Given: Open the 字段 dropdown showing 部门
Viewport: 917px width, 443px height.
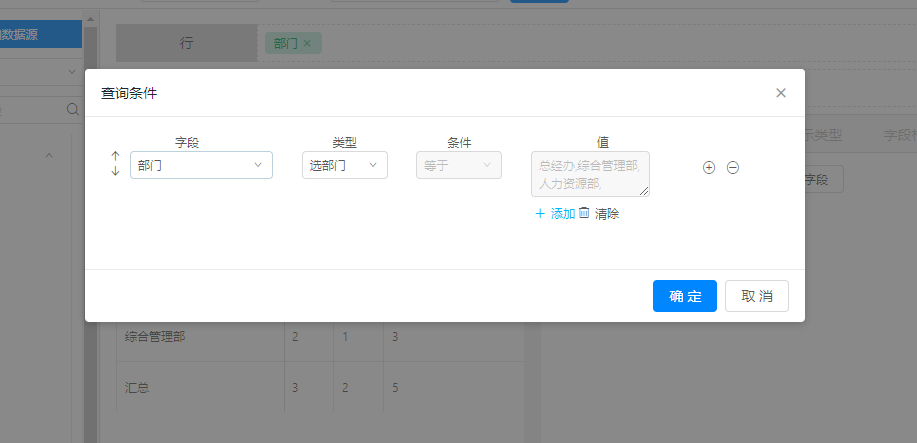Looking at the screenshot, I should coord(201,165).
